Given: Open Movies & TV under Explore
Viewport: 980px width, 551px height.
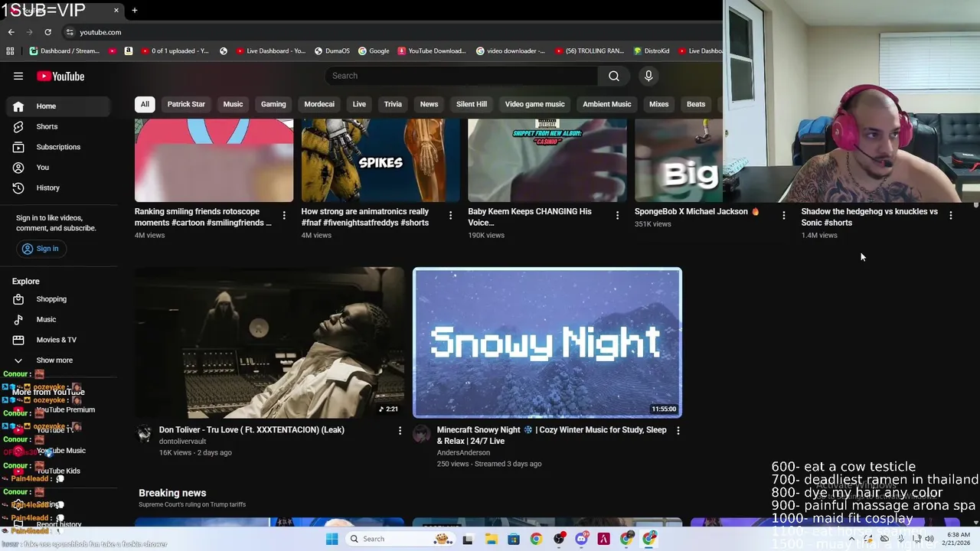Looking at the screenshot, I should pos(58,340).
